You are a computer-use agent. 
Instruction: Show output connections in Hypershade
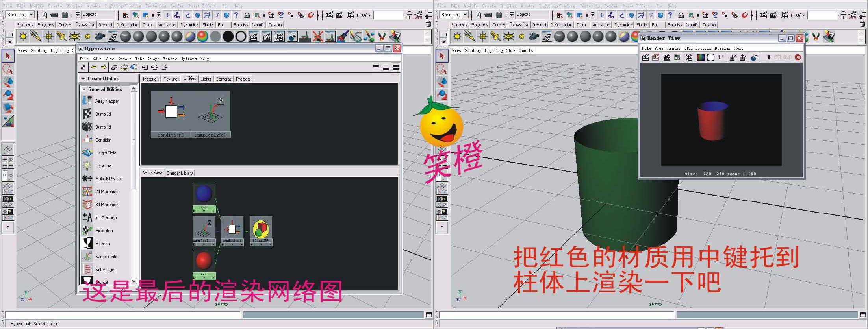click(165, 67)
